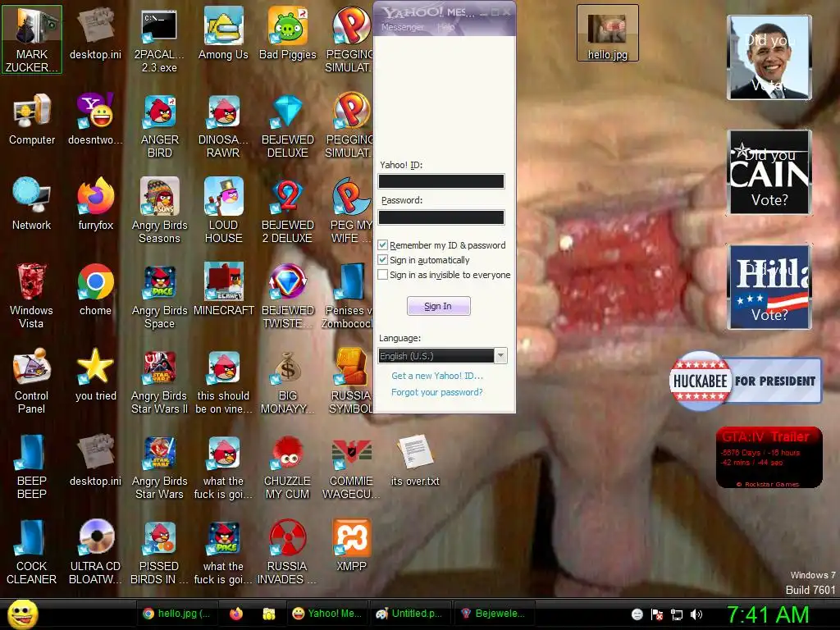Switch to hello.jpg Chrome taskbar item
840x630 pixels.
click(177, 614)
